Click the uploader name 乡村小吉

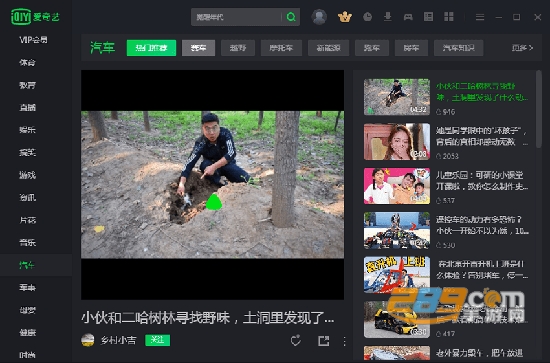coord(118,340)
